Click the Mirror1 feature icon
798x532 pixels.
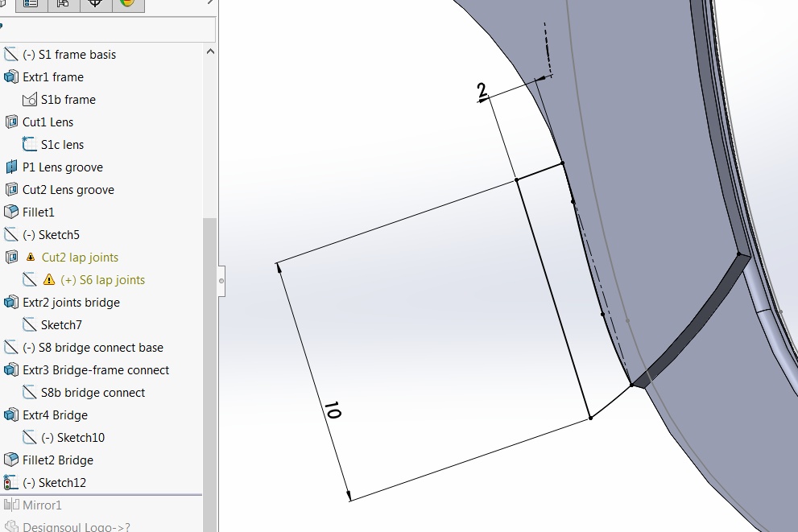[10, 505]
